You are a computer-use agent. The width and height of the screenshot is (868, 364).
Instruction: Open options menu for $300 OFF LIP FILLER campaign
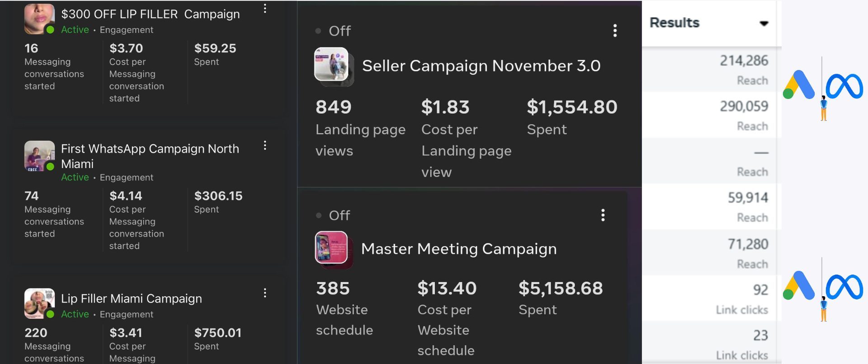point(265,9)
